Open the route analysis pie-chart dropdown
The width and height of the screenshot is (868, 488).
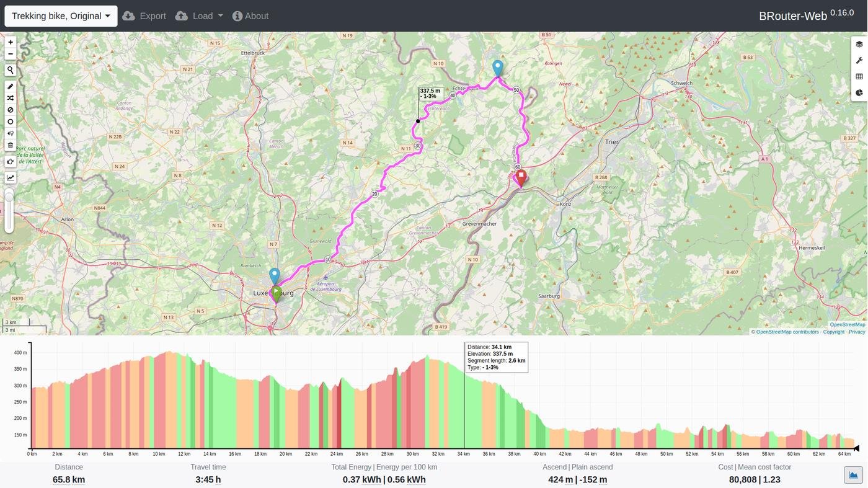click(859, 92)
